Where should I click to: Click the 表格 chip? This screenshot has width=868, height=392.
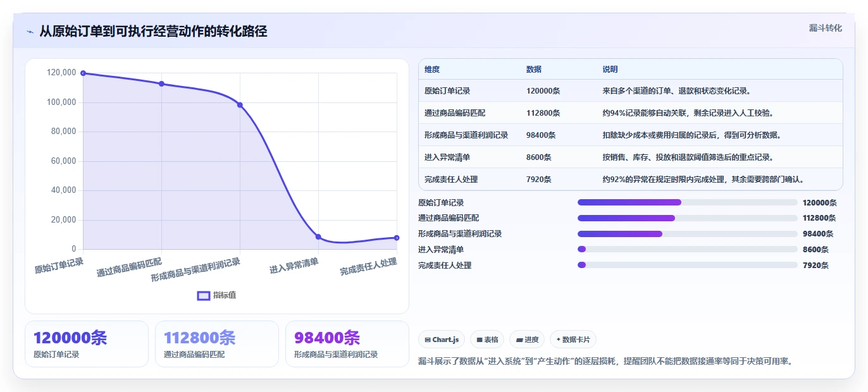pos(487,340)
